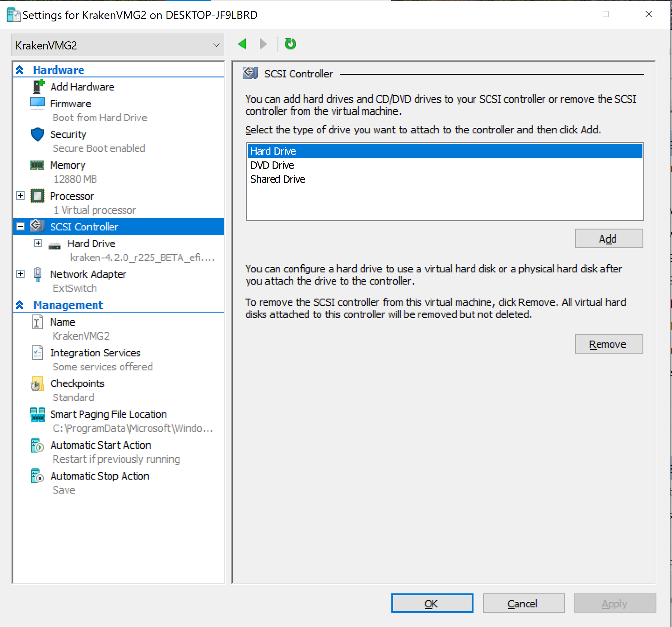Select DVD Drive in the drive list
This screenshot has width=672, height=627.
[x=272, y=165]
